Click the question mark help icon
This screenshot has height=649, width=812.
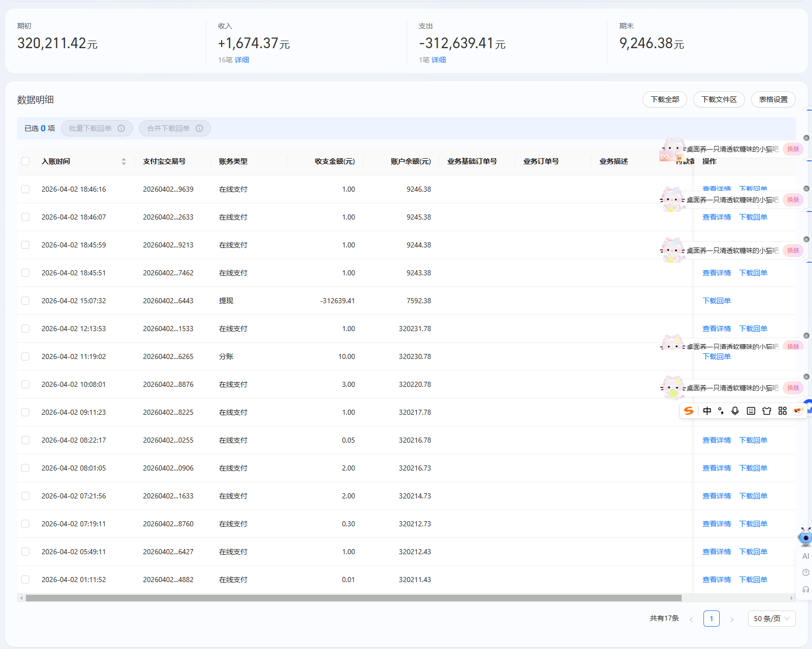pyautogui.click(x=805, y=572)
